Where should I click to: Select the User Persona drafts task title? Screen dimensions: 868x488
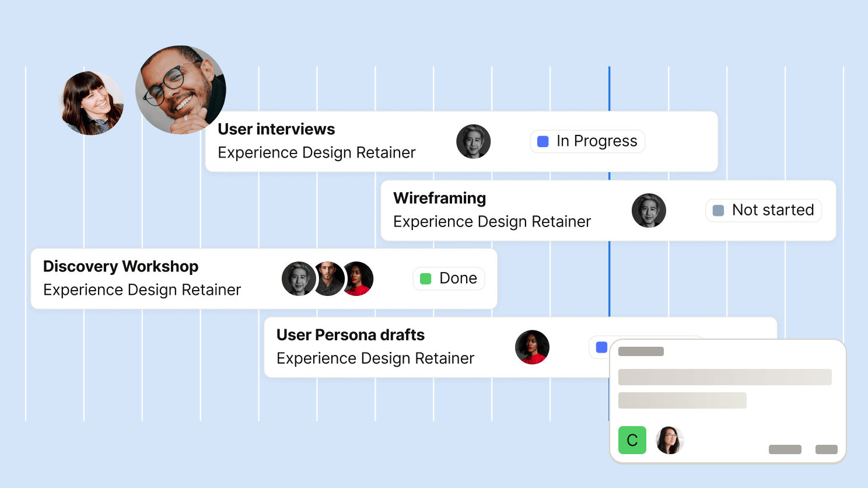pyautogui.click(x=351, y=334)
